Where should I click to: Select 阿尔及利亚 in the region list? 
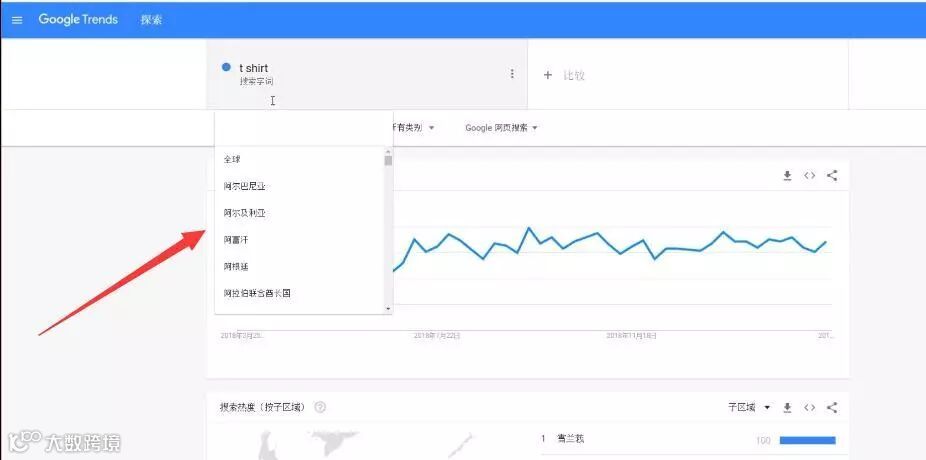coord(299,213)
